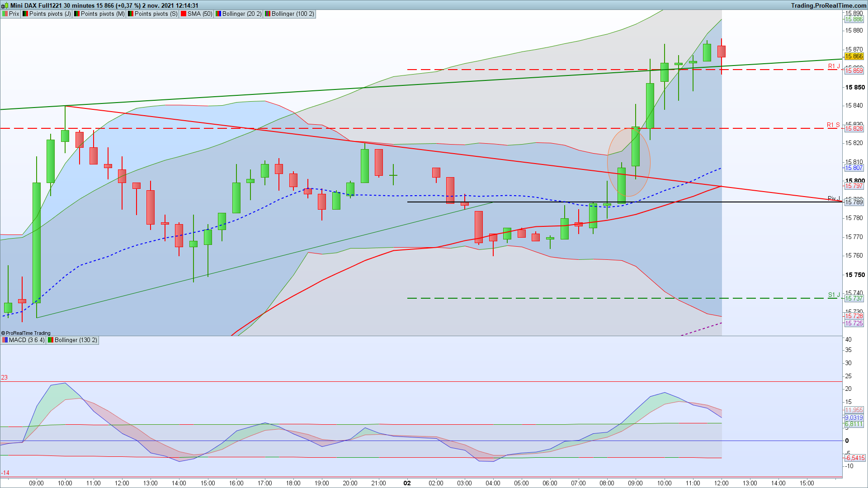
Task: Click the Prix indicator color icon
Action: click(x=5, y=14)
